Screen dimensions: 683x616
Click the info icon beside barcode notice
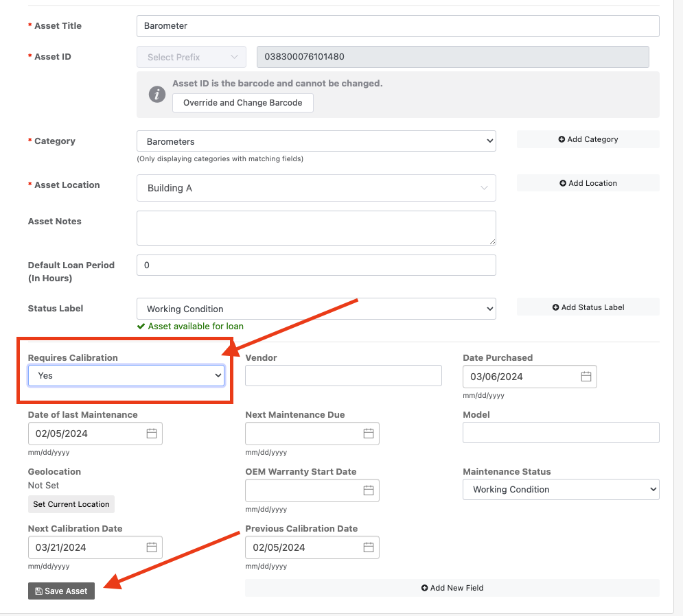pyautogui.click(x=157, y=95)
